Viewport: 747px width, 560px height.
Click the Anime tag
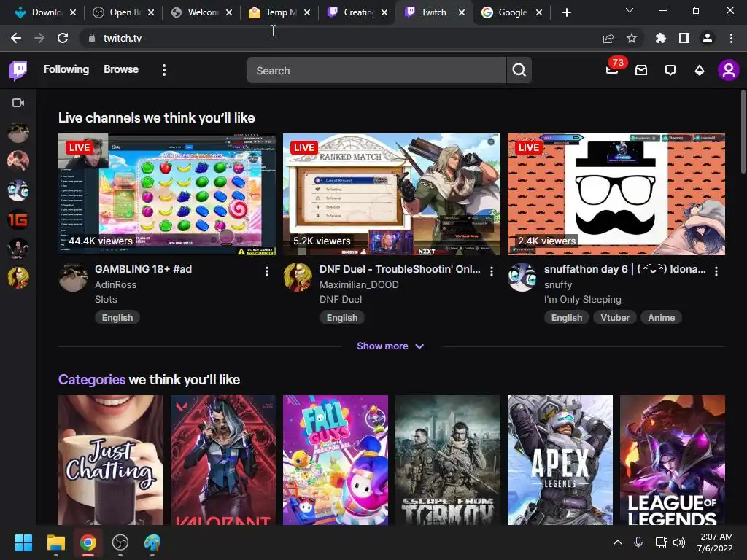point(661,318)
